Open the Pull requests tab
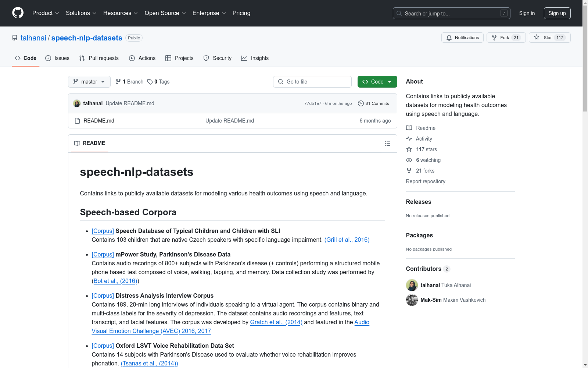 [x=99, y=58]
